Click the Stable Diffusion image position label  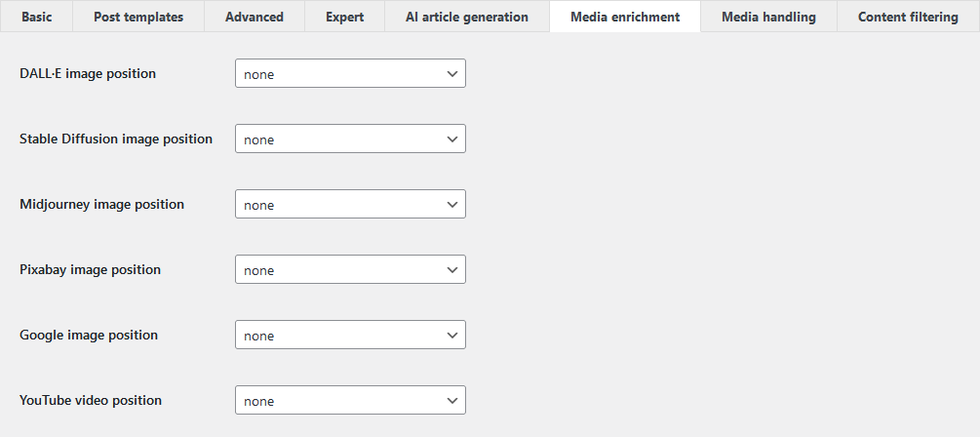tap(116, 139)
